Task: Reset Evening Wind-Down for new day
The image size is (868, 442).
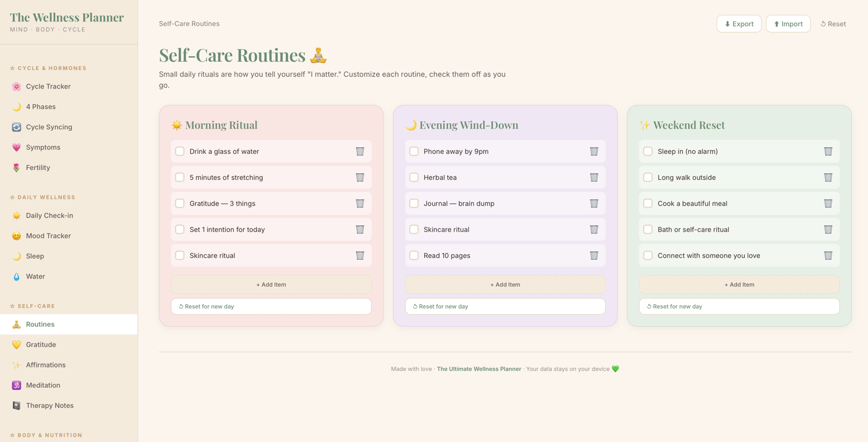Action: 505,307
